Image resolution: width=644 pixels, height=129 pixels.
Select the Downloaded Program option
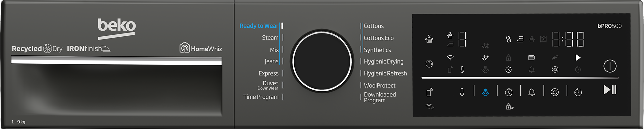[x=379, y=97]
